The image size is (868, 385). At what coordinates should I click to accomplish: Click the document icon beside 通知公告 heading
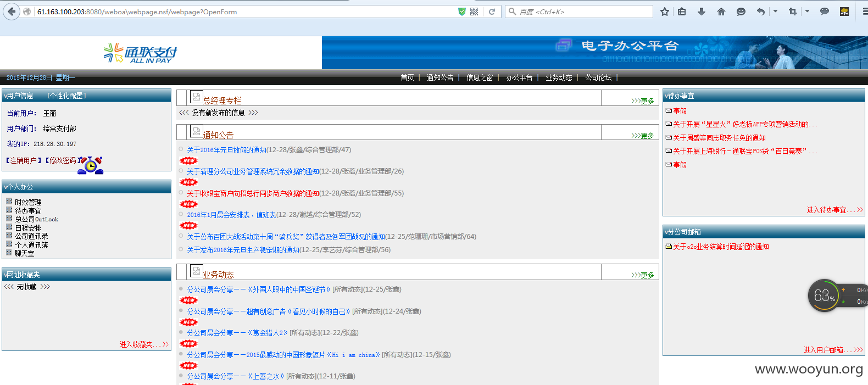[x=196, y=131]
